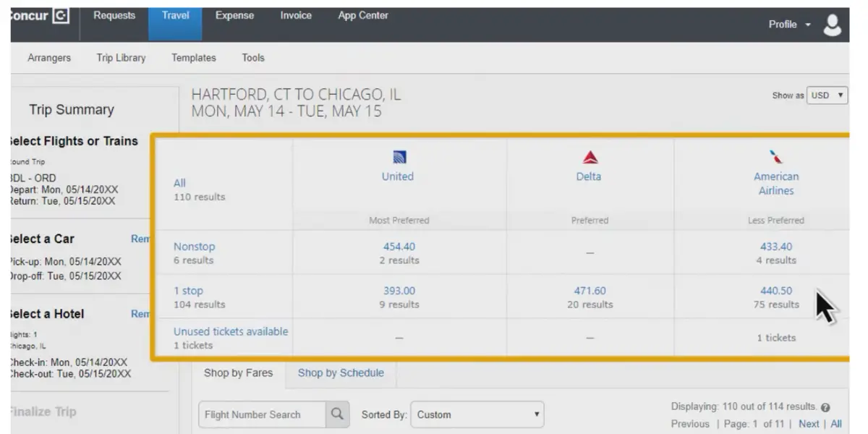The height and width of the screenshot is (434, 868).
Task: Filter by Nonstop flights
Action: (x=194, y=247)
